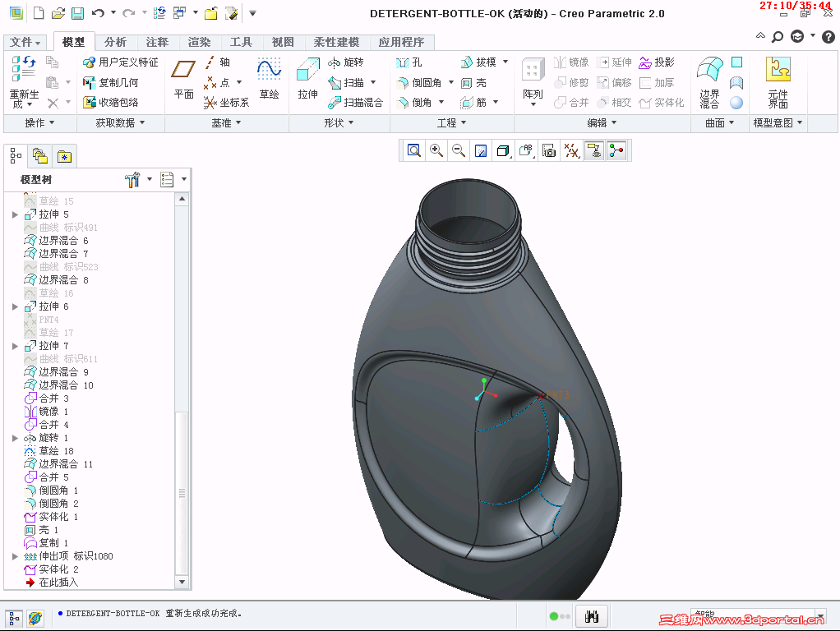Open the 拔模 dropdown arrow
The height and width of the screenshot is (631, 840).
[505, 62]
